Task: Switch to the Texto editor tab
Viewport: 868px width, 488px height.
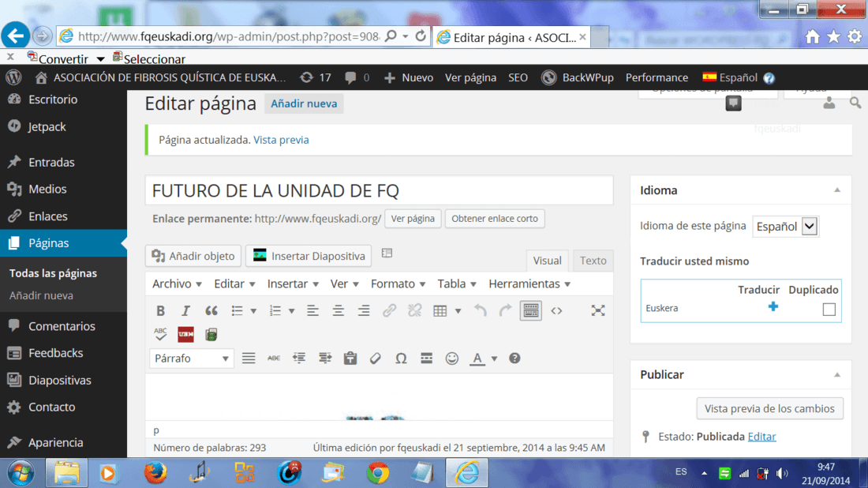Action: pos(593,261)
